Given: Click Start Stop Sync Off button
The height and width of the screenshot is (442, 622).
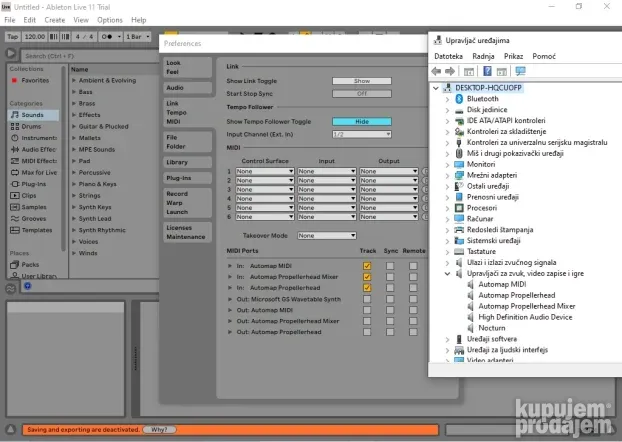Looking at the screenshot, I should 362,94.
